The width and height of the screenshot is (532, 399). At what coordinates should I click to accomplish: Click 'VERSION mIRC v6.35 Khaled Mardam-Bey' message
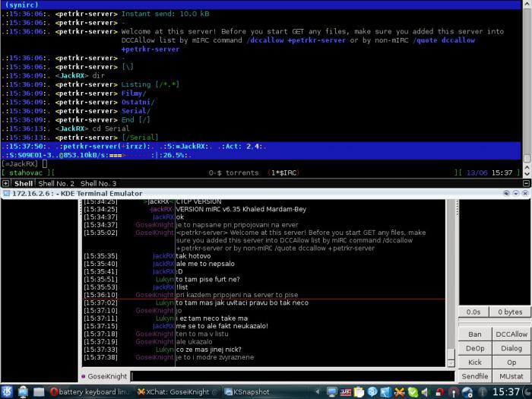tap(241, 209)
